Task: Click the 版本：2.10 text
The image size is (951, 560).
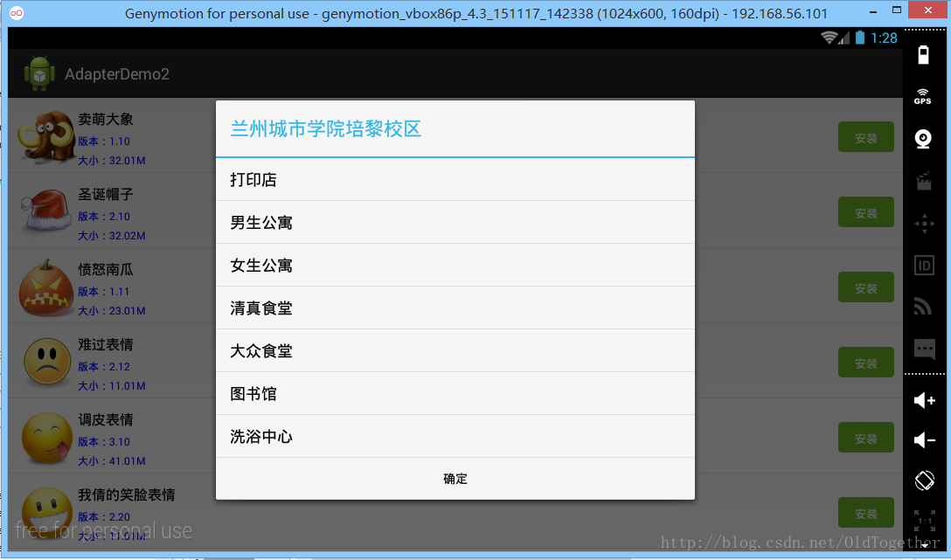Action: pyautogui.click(x=104, y=217)
